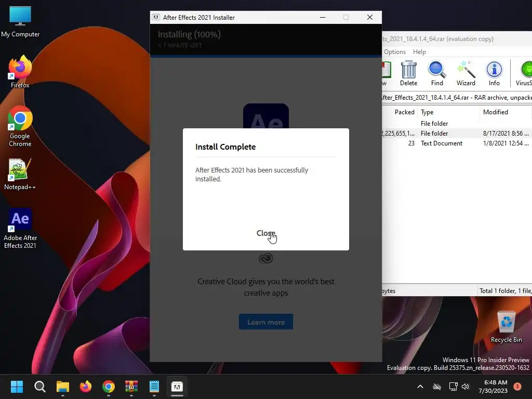Minimize After Effects 2021 Installer window
The width and height of the screenshot is (532, 399).
[323, 17]
